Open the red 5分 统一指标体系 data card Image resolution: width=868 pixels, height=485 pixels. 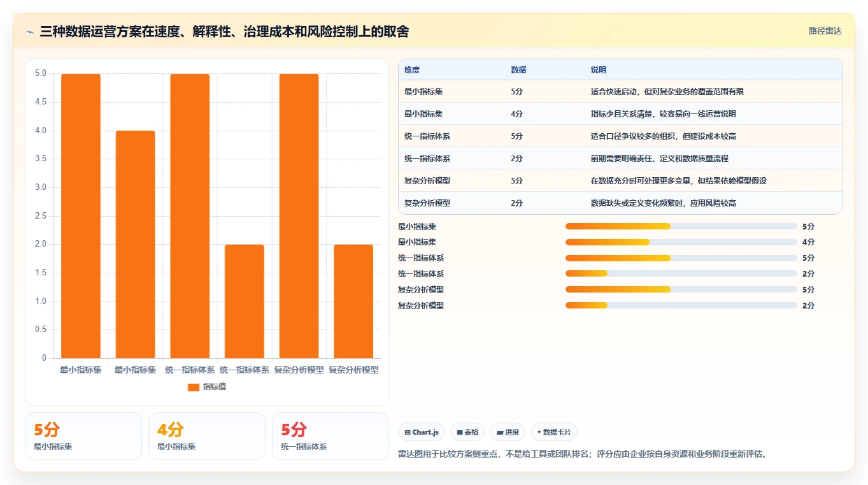pos(331,436)
